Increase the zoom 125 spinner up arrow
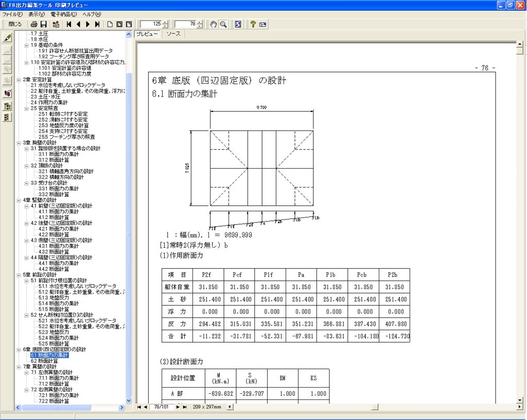527x420 pixels. [165, 22]
